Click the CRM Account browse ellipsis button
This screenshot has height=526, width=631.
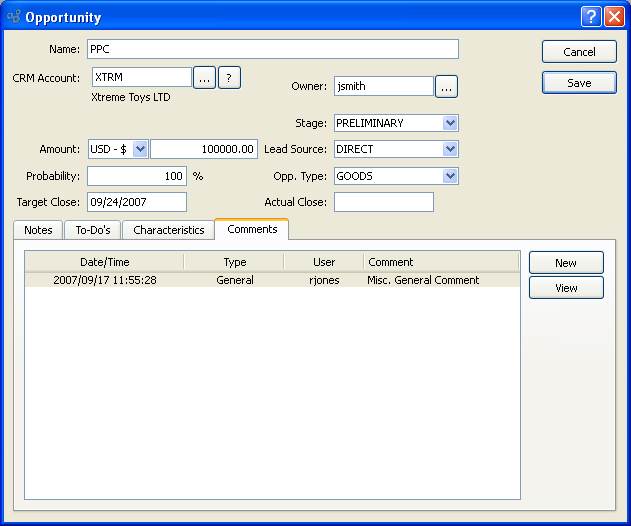pyautogui.click(x=204, y=78)
